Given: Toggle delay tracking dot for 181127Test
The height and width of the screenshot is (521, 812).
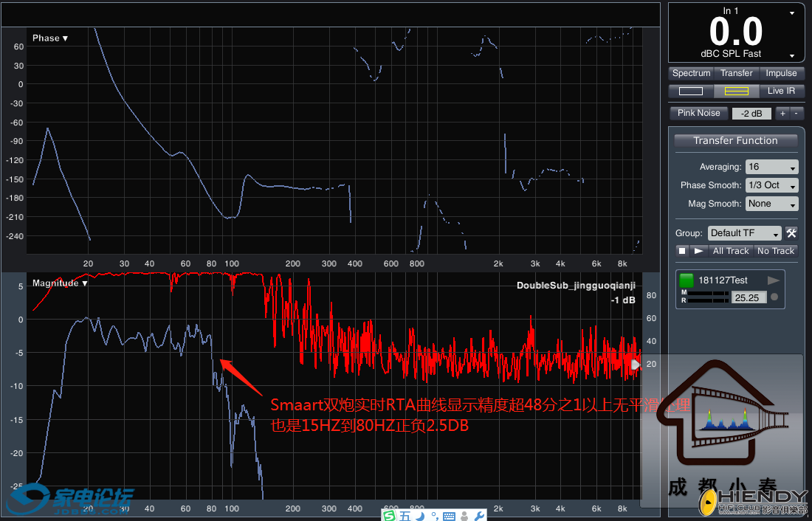Looking at the screenshot, I should (x=774, y=297).
